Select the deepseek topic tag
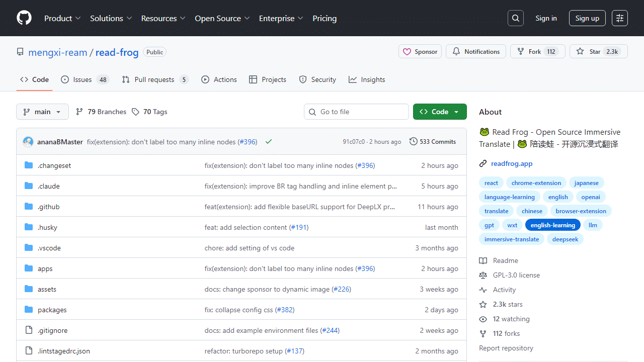This screenshot has width=644, height=362. [565, 239]
